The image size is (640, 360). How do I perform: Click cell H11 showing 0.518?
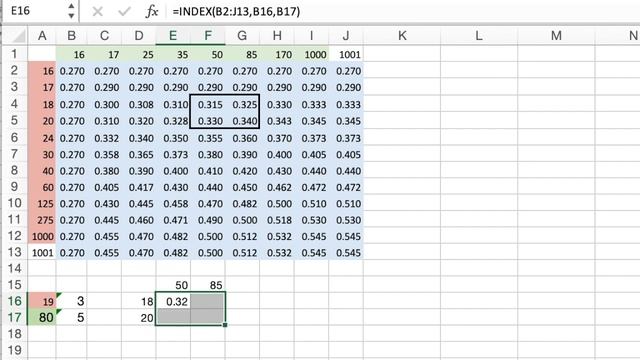pos(277,220)
